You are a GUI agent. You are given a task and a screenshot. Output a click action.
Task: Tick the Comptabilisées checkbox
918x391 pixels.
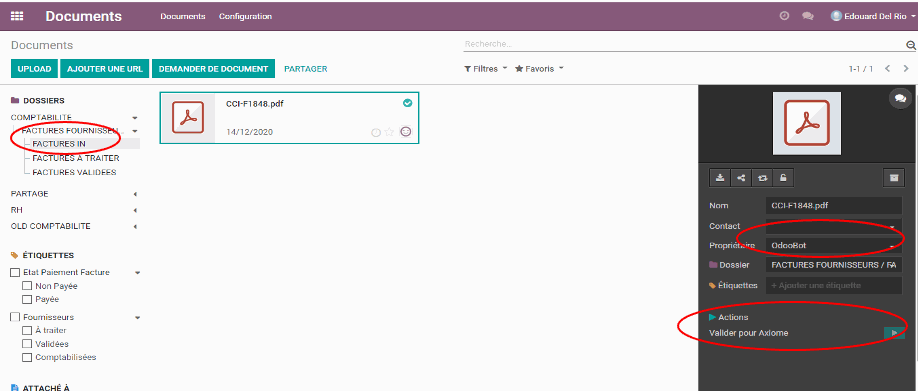click(27, 357)
